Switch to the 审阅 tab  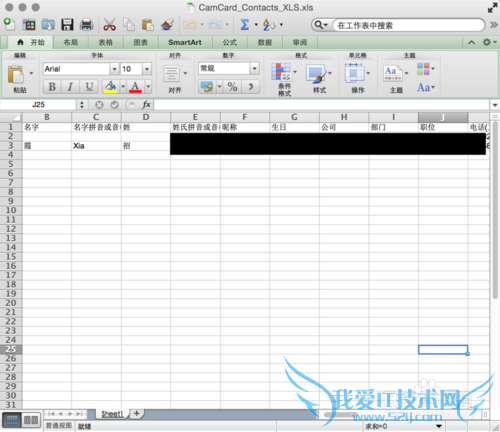300,42
